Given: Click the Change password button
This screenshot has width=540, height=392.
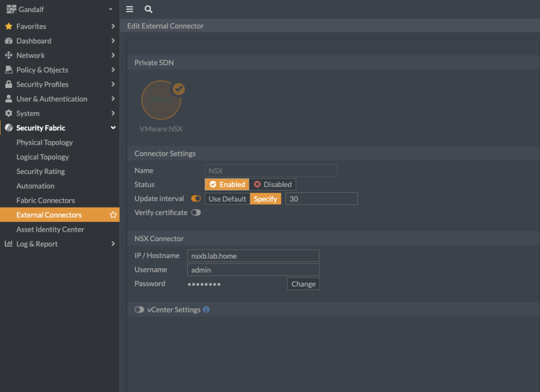Looking at the screenshot, I should [303, 284].
